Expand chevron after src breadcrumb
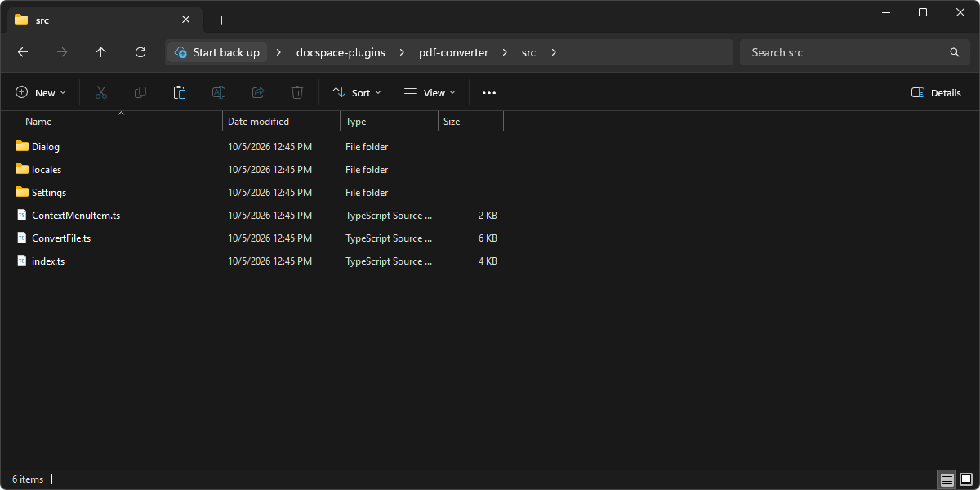This screenshot has width=980, height=490. click(x=553, y=52)
